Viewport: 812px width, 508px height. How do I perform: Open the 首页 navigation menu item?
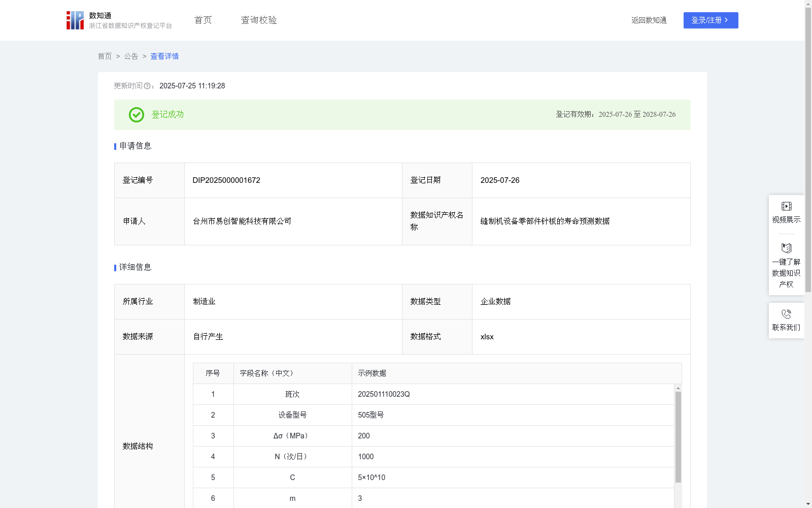click(203, 20)
